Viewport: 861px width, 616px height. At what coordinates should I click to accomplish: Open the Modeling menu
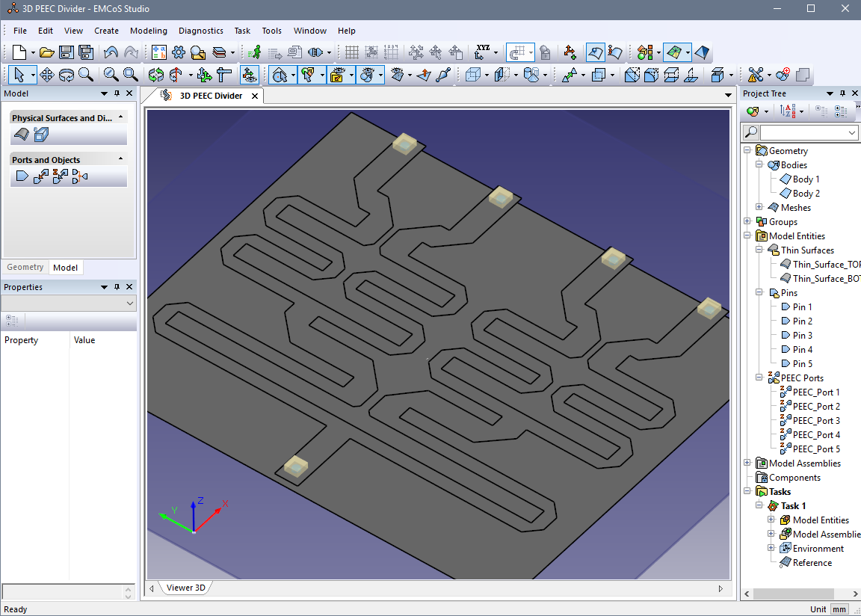[148, 31]
